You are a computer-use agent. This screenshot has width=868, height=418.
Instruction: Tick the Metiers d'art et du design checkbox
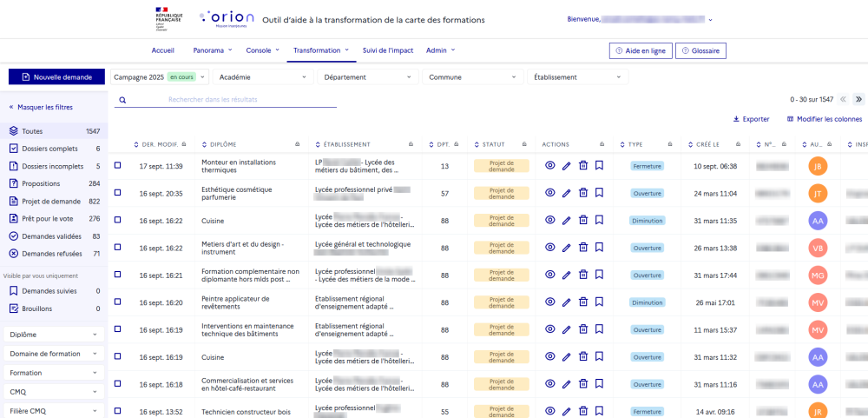[x=117, y=248]
